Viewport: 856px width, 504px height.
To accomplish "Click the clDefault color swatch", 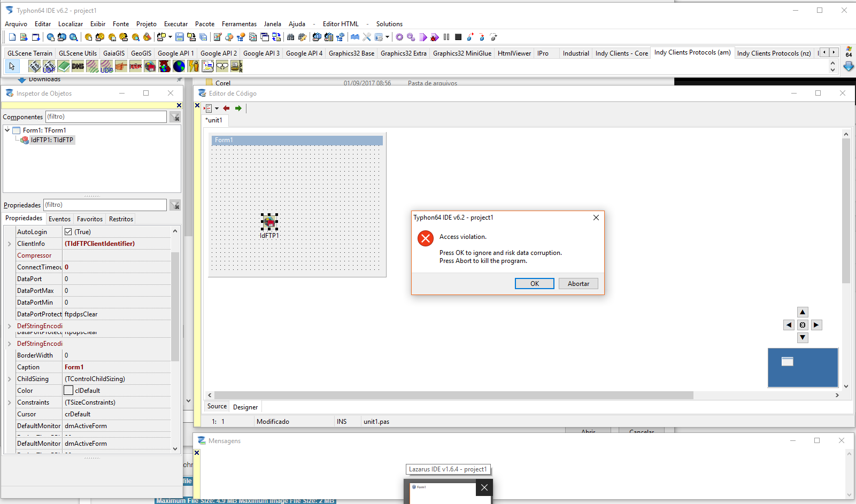I will coord(68,391).
